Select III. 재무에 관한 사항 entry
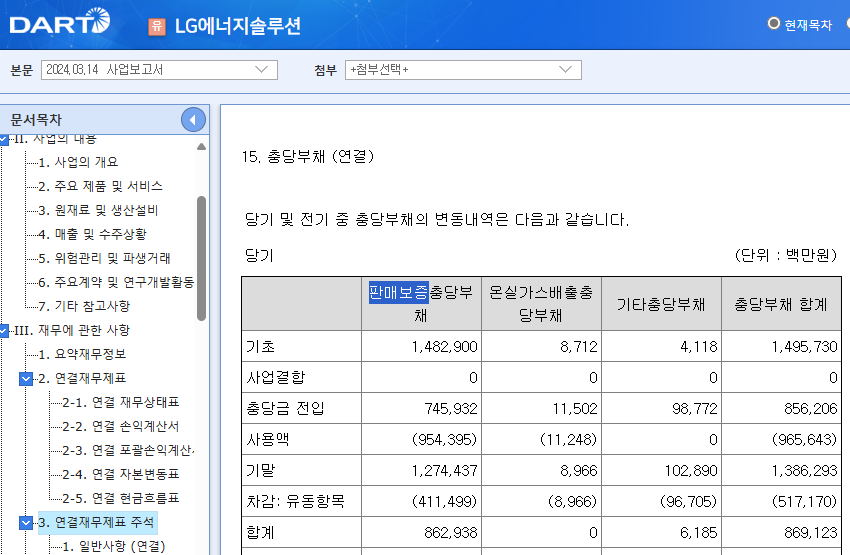This screenshot has width=850, height=555. click(x=72, y=330)
